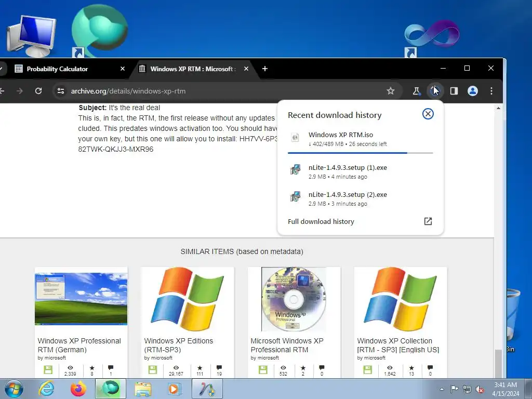Screen dimensions: 532x399
Task: Click the ISO download progress bar
Action: 361,153
